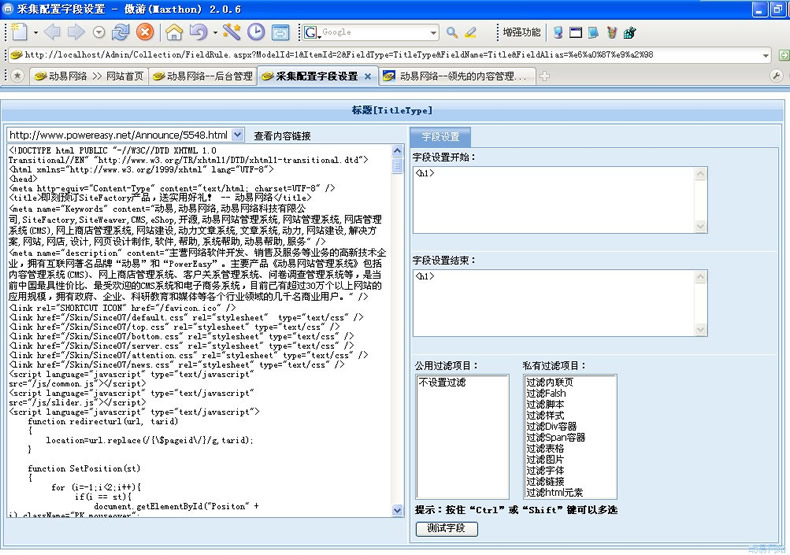
Task: Open the powereasy URL dropdown
Action: coord(238,135)
